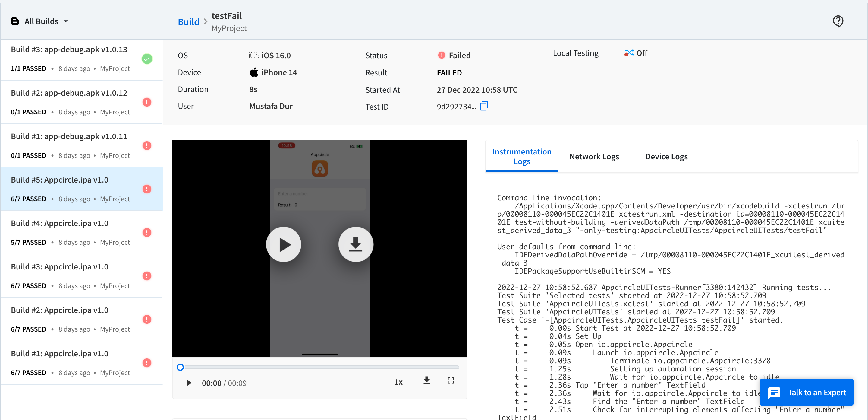This screenshot has width=868, height=420.
Task: Click failed icon for Build #1 Appcircle.ipa
Action: coord(147,363)
